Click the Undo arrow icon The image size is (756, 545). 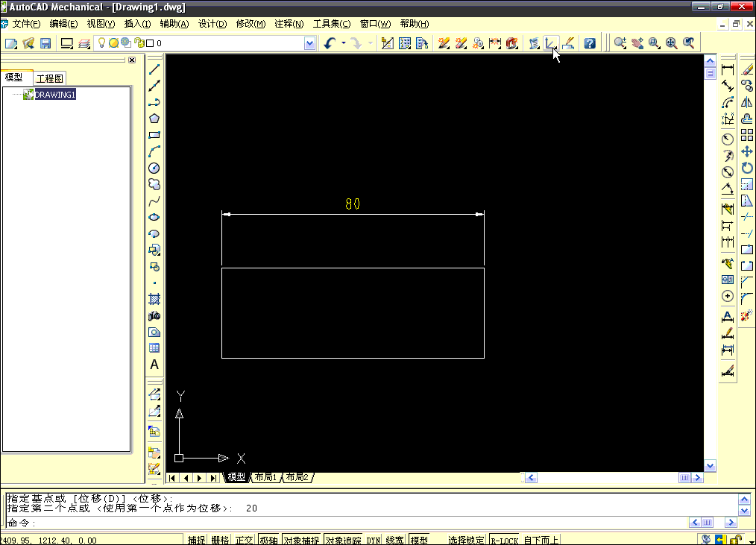330,43
